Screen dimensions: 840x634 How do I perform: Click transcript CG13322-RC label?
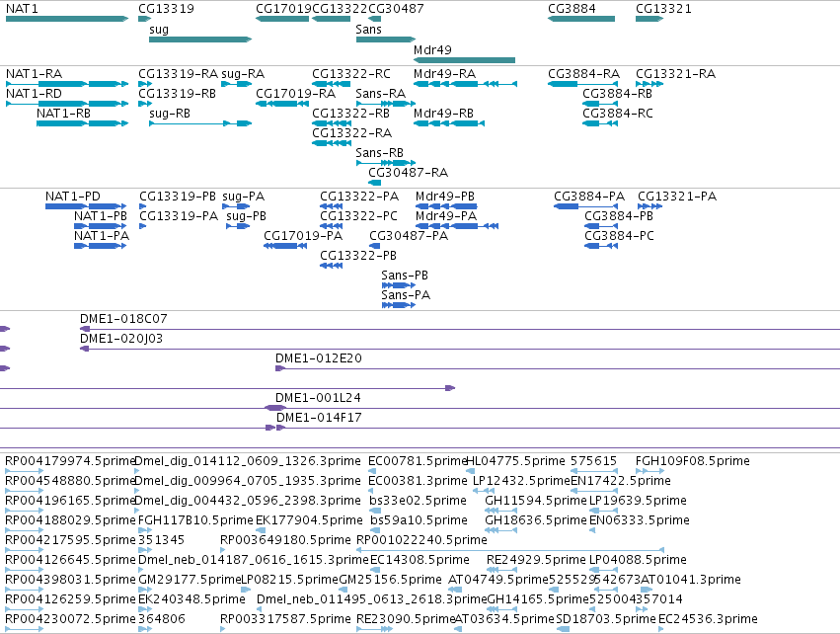[350, 74]
